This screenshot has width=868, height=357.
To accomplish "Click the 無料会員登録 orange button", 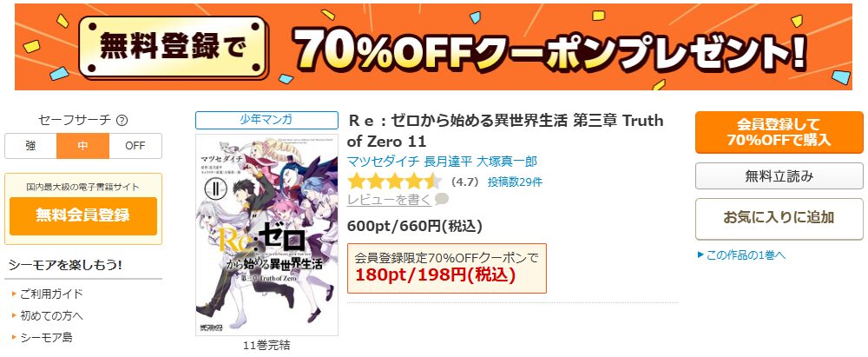I will point(83,215).
